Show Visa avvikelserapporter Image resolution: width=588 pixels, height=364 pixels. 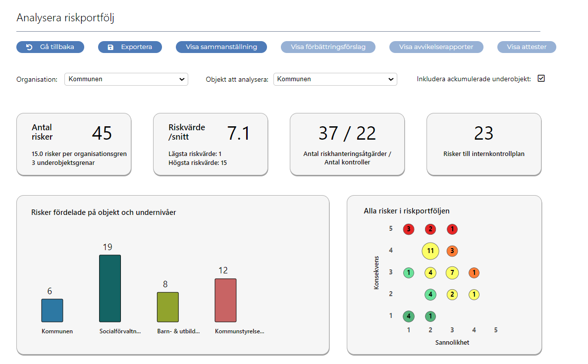coord(436,47)
